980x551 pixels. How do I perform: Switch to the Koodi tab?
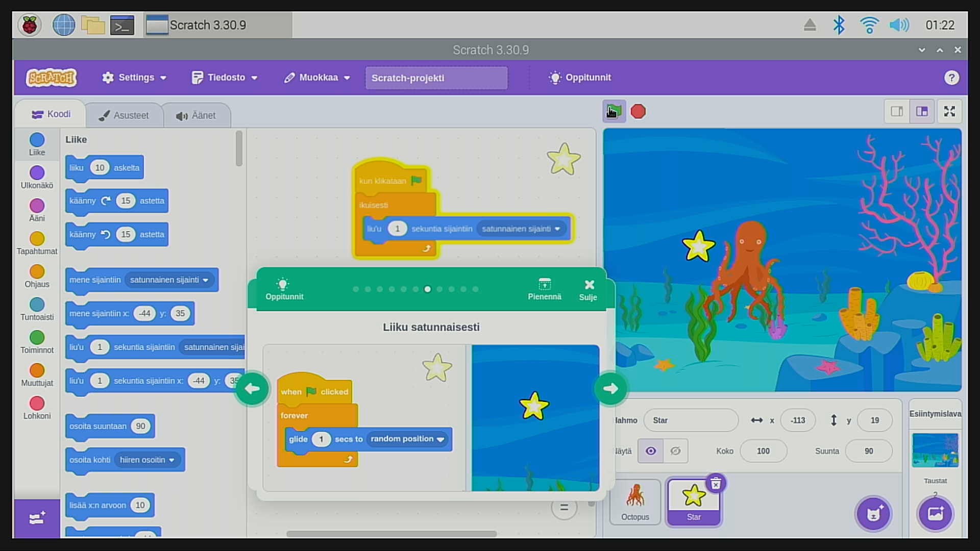pos(51,114)
